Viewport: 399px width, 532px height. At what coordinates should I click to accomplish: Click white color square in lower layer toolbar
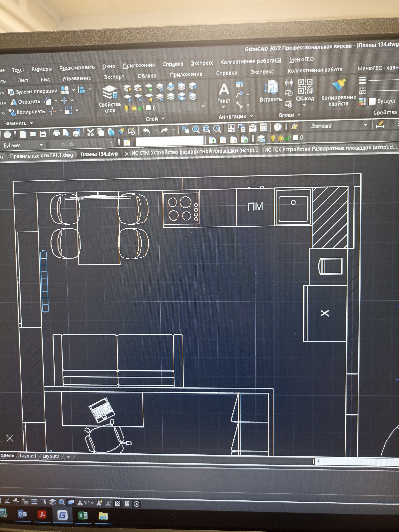click(x=296, y=137)
